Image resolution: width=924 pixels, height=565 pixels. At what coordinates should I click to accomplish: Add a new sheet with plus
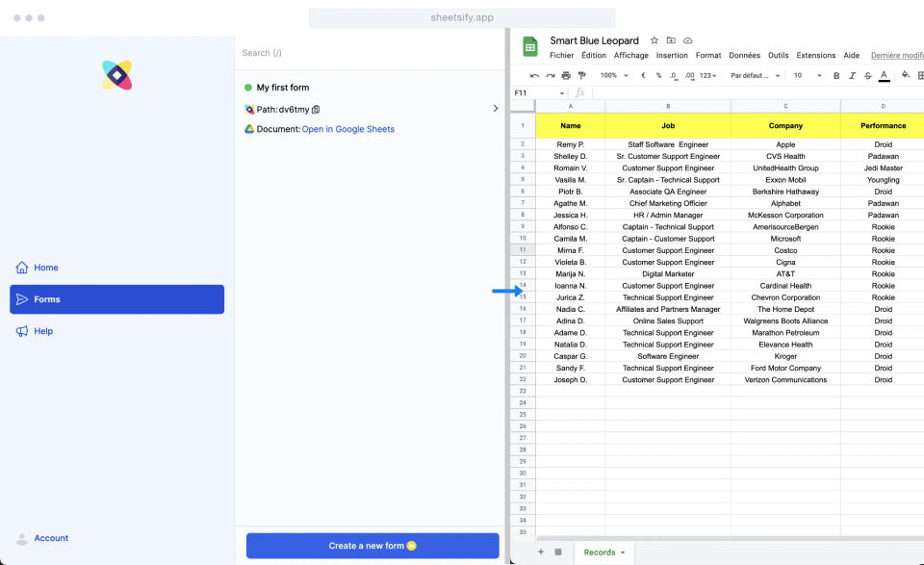click(x=540, y=552)
